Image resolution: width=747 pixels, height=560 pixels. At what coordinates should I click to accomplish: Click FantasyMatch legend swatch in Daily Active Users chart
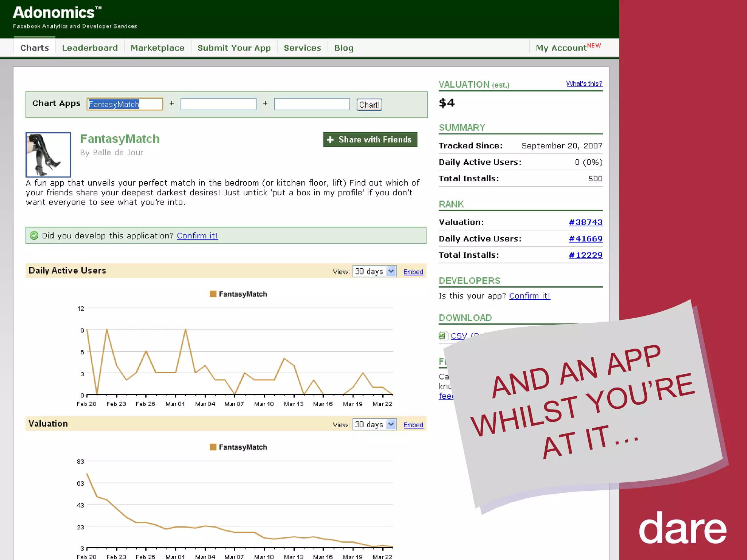(x=213, y=294)
